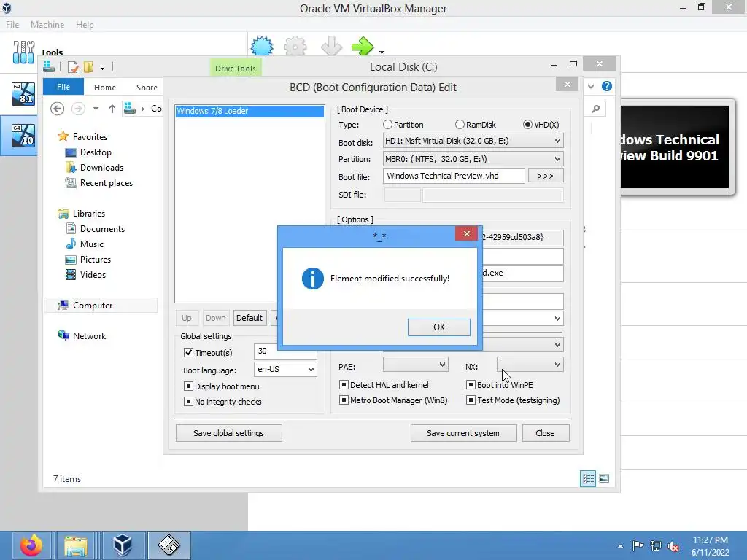
Task: Open the PAE dropdown
Action: 415,365
